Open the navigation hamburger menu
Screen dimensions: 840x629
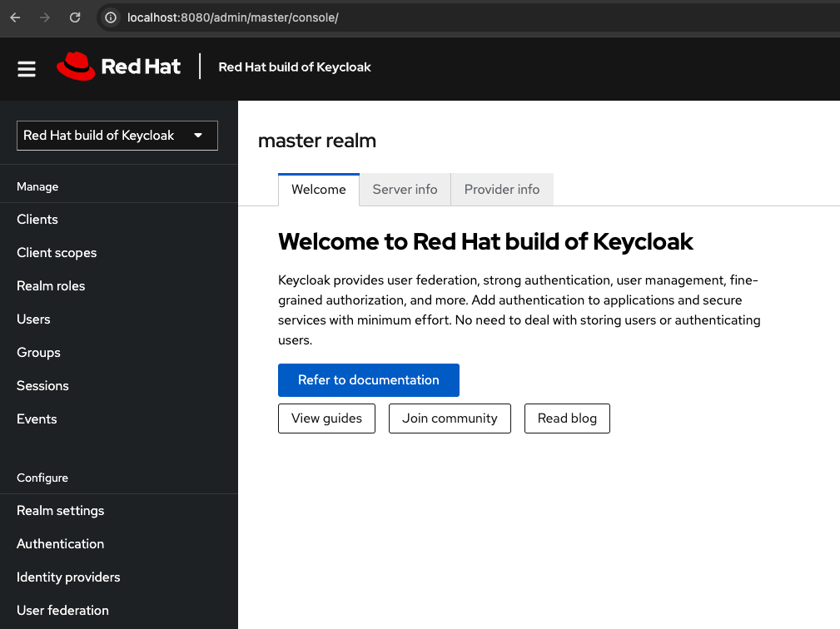point(26,69)
